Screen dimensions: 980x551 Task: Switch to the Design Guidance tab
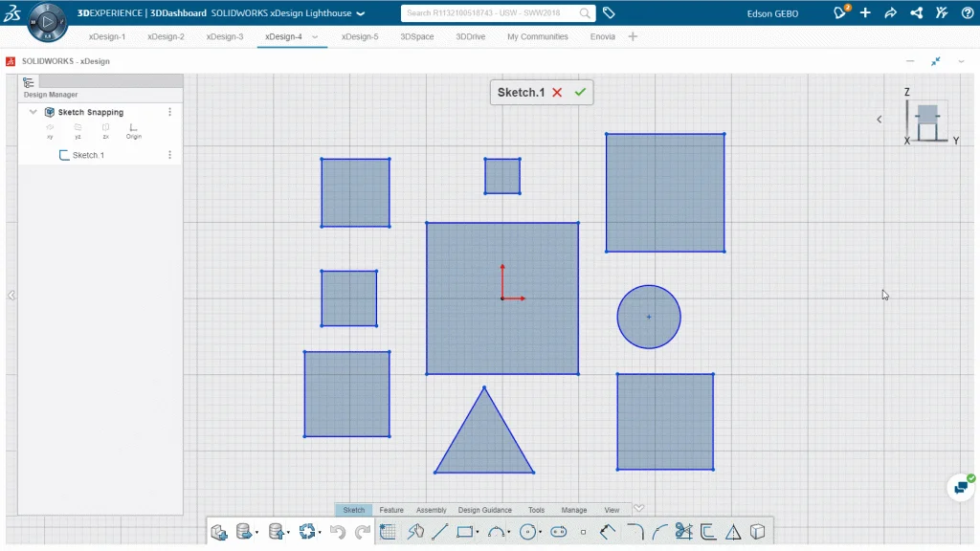click(x=485, y=510)
